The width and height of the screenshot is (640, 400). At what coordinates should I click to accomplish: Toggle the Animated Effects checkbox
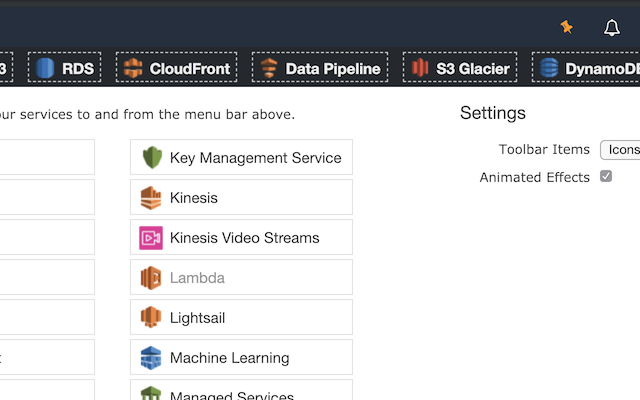(x=606, y=176)
